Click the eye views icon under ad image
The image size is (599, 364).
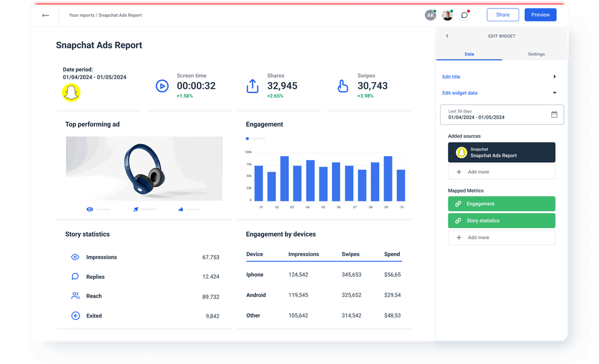click(90, 209)
